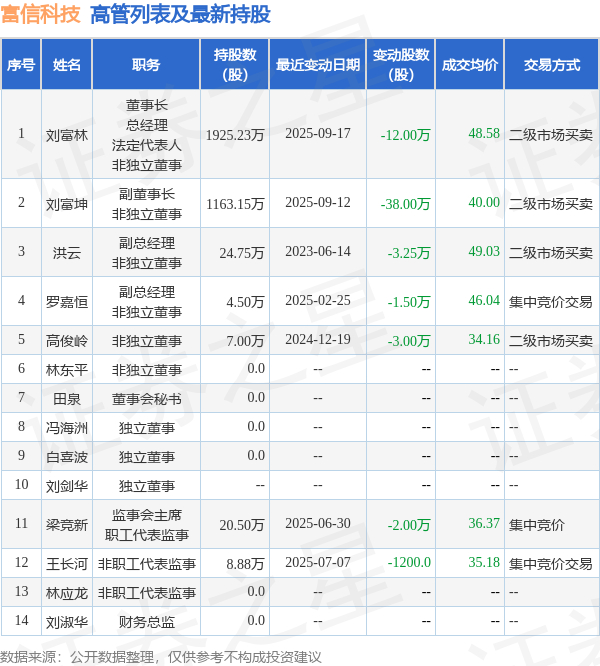The image size is (600, 666).
Task: Select the 持股数(股) column header
Action: pos(235,65)
